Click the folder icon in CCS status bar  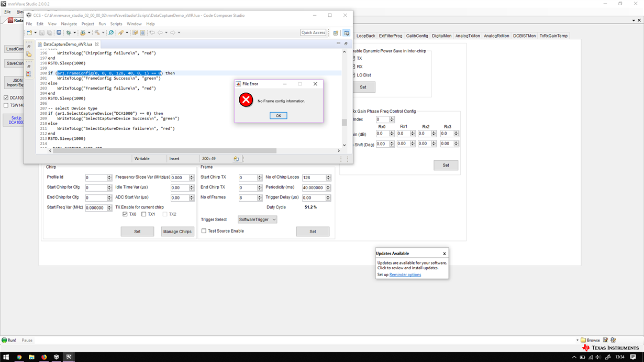[x=236, y=159]
